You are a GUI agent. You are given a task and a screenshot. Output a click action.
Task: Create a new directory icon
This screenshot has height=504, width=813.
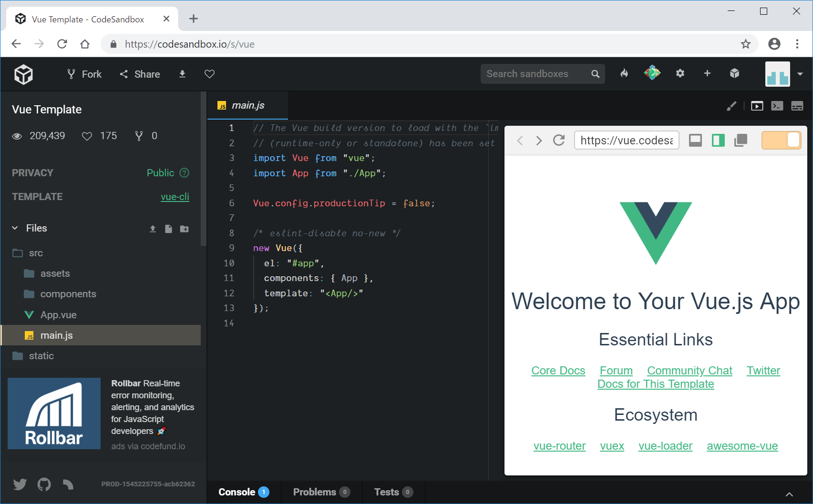(x=184, y=229)
